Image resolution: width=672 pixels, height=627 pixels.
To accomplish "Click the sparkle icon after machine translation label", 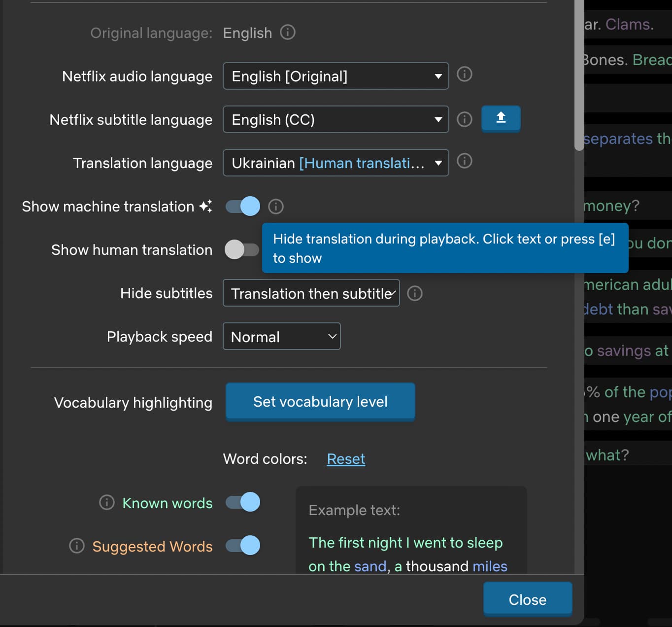I will (x=206, y=206).
